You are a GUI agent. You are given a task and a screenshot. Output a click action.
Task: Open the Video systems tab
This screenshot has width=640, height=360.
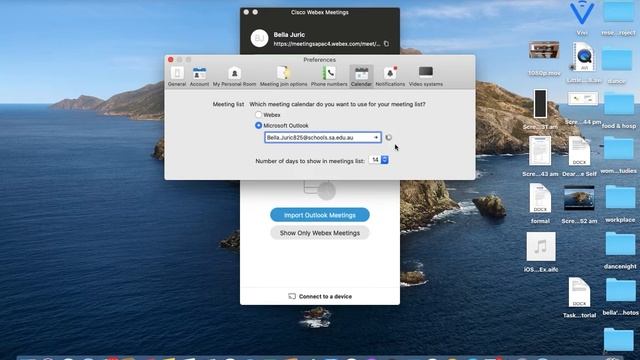(x=426, y=77)
